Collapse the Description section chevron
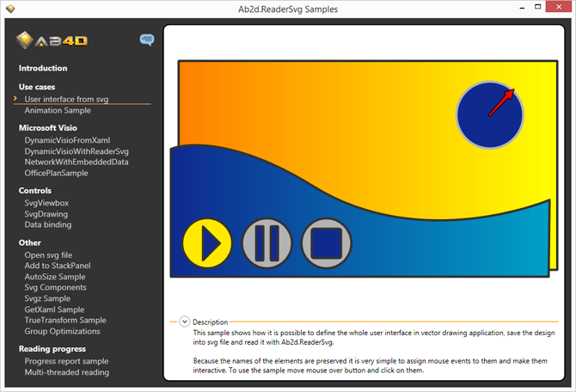576x392 pixels. [185, 322]
